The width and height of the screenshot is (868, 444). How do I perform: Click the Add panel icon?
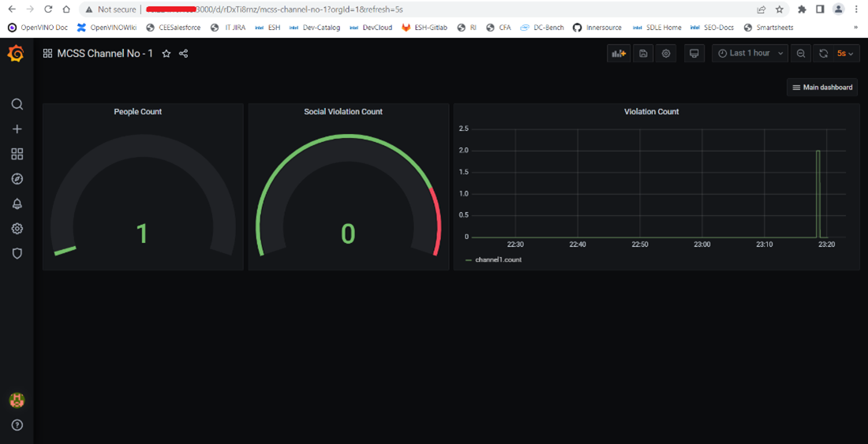pyautogui.click(x=618, y=54)
